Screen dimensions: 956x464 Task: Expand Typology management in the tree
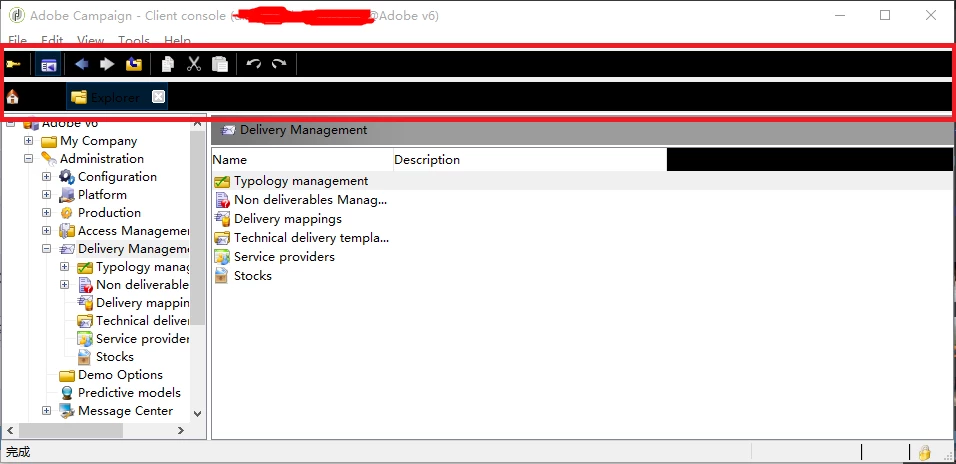click(x=65, y=266)
